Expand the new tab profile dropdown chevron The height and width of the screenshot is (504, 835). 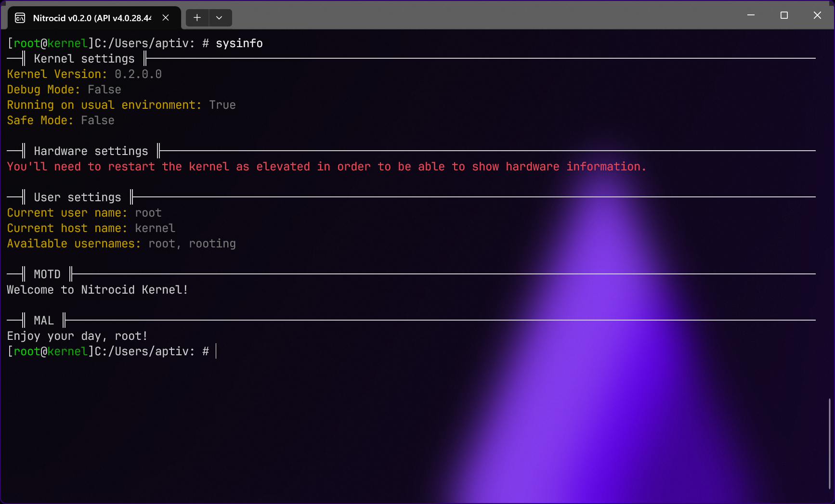(219, 18)
